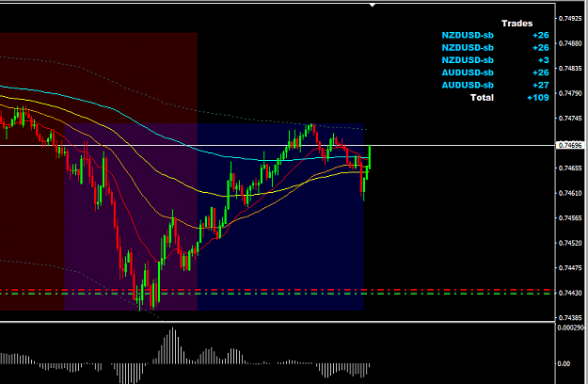Click price scale label 0.74880
This screenshot has width=588, height=384.
tap(570, 43)
